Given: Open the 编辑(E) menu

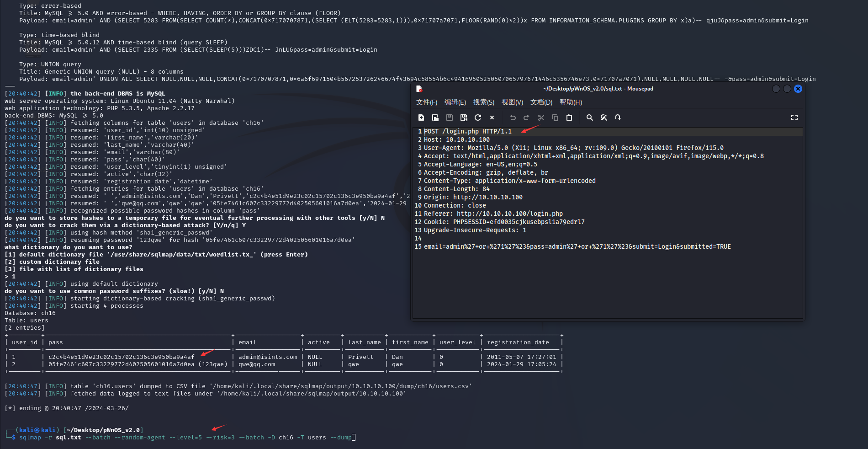Looking at the screenshot, I should (x=455, y=102).
